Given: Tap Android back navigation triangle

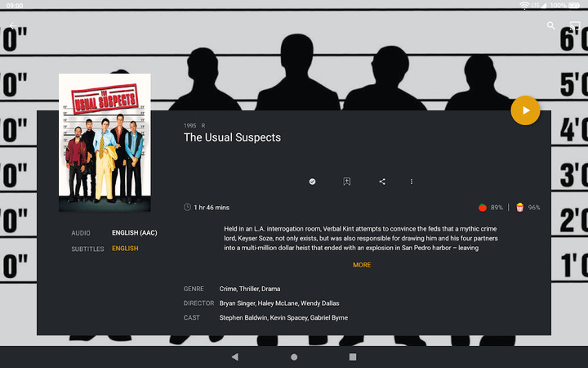Looking at the screenshot, I should pos(234,357).
